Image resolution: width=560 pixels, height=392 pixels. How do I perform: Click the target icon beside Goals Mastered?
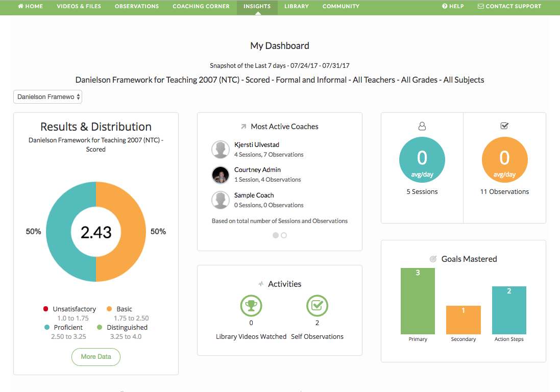pyautogui.click(x=433, y=259)
